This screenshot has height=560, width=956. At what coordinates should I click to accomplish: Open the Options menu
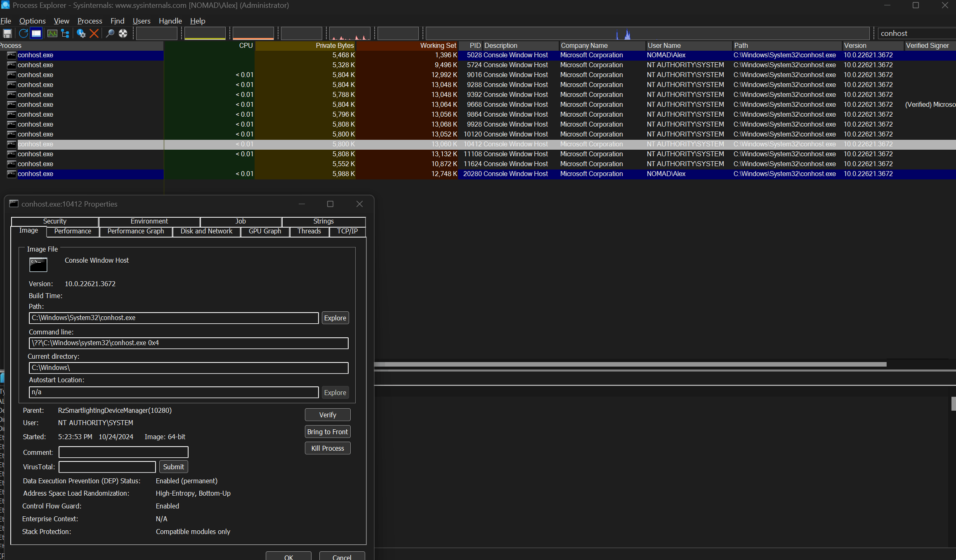tap(32, 21)
